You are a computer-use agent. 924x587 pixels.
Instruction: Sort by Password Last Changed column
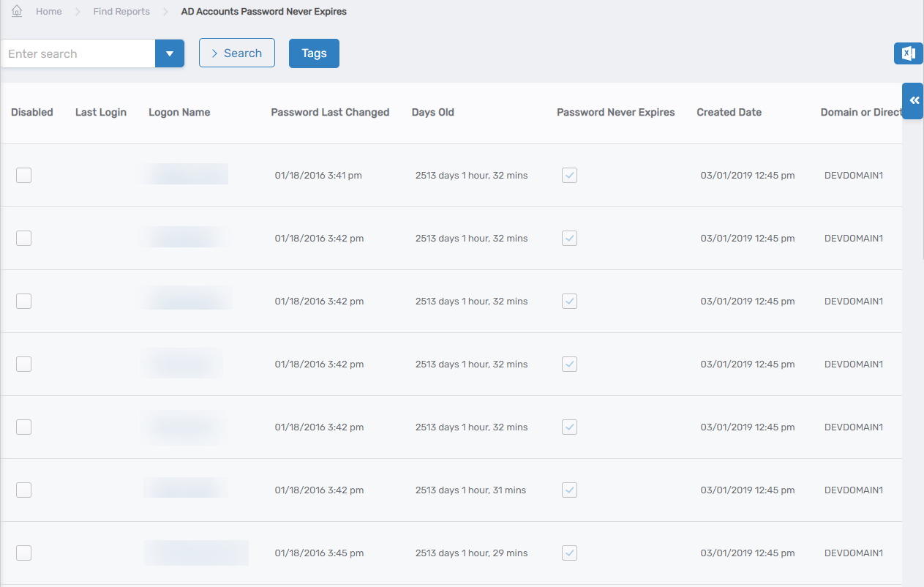[330, 113]
